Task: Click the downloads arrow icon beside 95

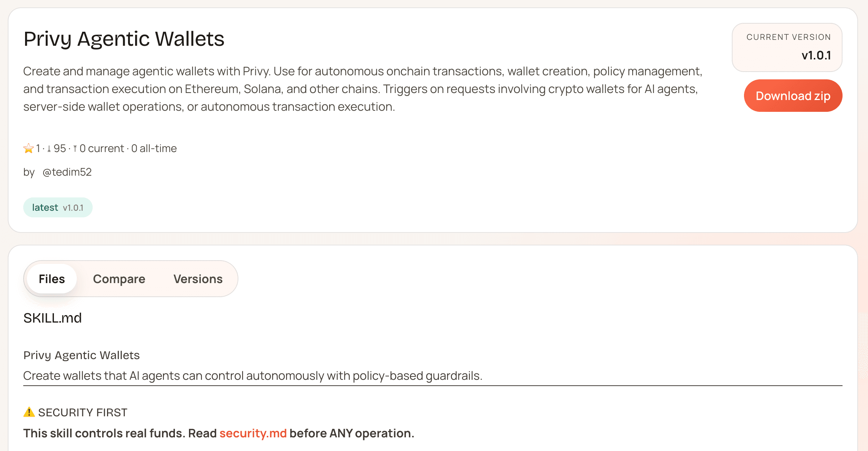Action: click(49, 149)
